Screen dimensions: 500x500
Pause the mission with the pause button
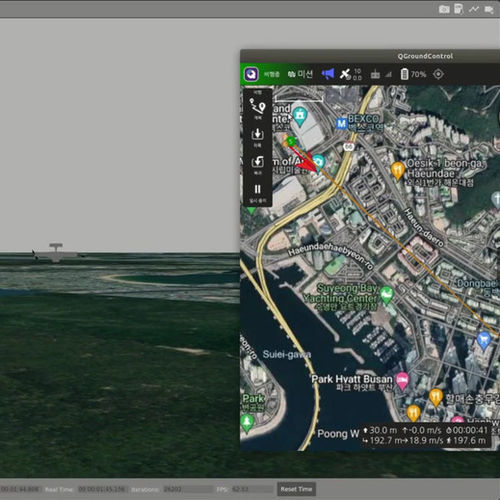coord(258,193)
